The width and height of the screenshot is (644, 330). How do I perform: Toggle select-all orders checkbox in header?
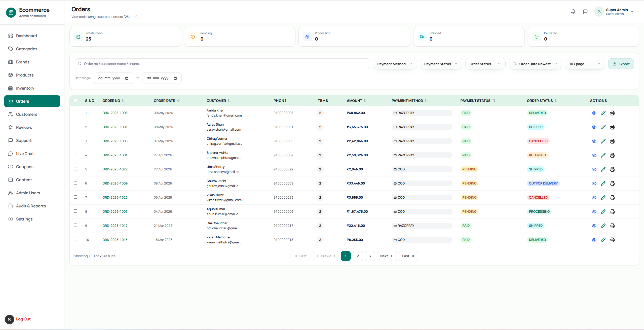coord(75,100)
